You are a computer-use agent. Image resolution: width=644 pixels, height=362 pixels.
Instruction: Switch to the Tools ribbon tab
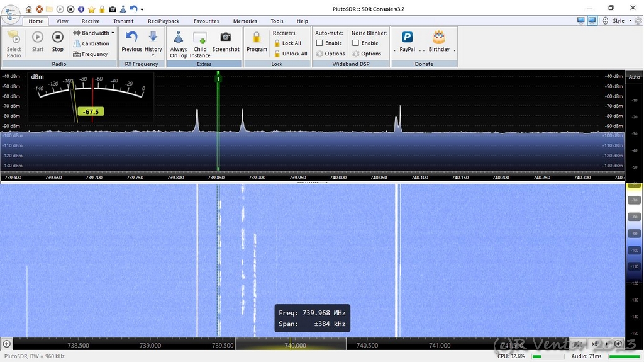coord(277,21)
